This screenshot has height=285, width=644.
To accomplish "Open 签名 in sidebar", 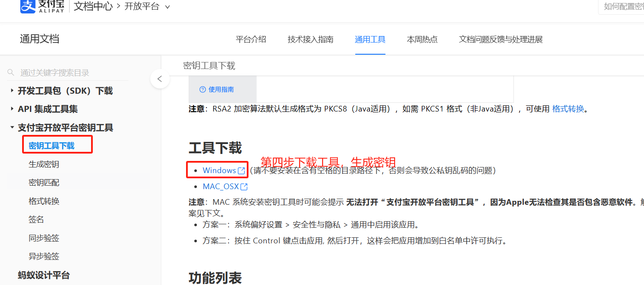I will (x=36, y=219).
